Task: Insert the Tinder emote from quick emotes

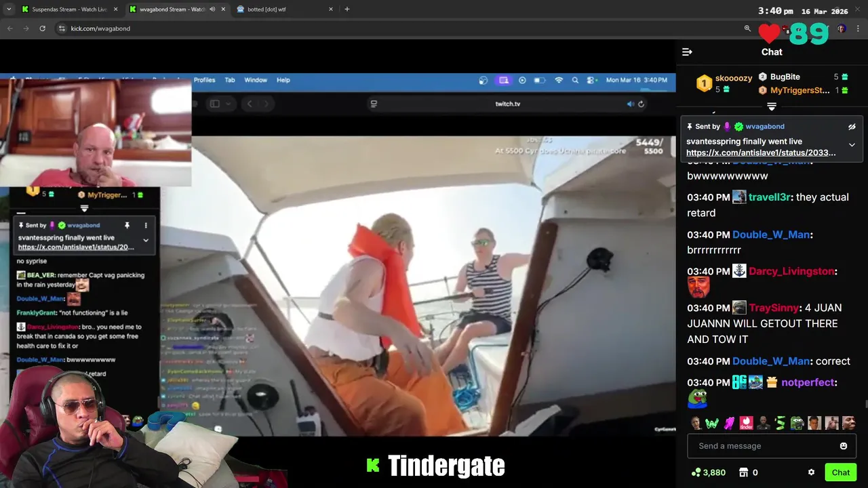Action: (746, 423)
